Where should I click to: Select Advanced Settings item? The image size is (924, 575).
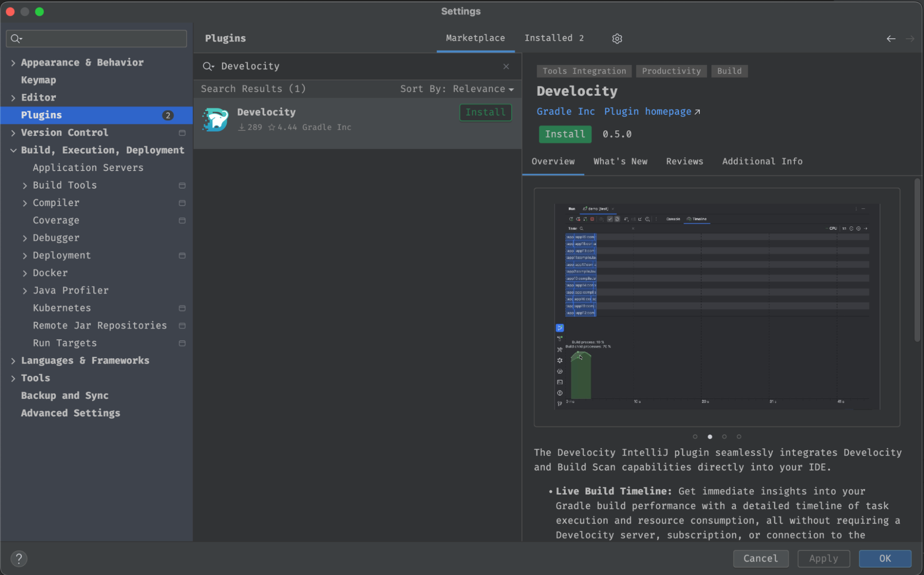point(96,414)
